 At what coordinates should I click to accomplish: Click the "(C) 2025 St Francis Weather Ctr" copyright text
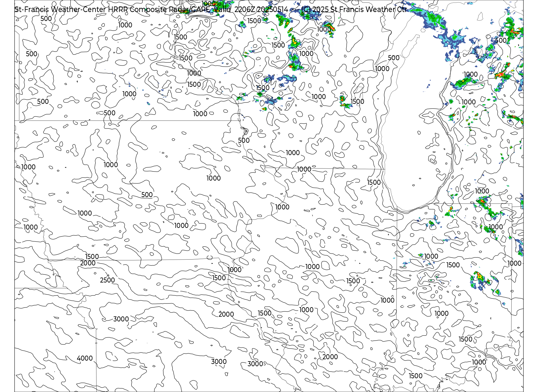pos(354,10)
